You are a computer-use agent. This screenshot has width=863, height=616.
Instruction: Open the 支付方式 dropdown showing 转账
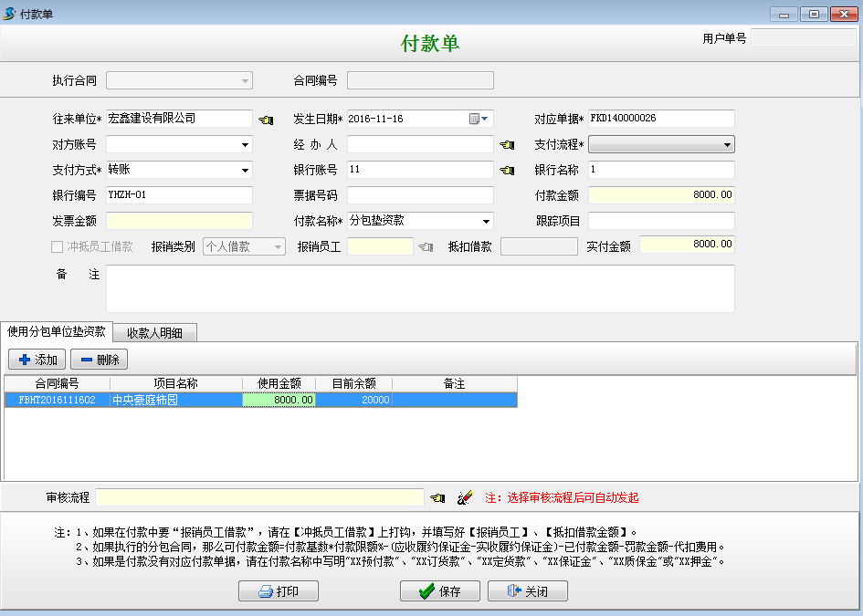click(x=245, y=170)
